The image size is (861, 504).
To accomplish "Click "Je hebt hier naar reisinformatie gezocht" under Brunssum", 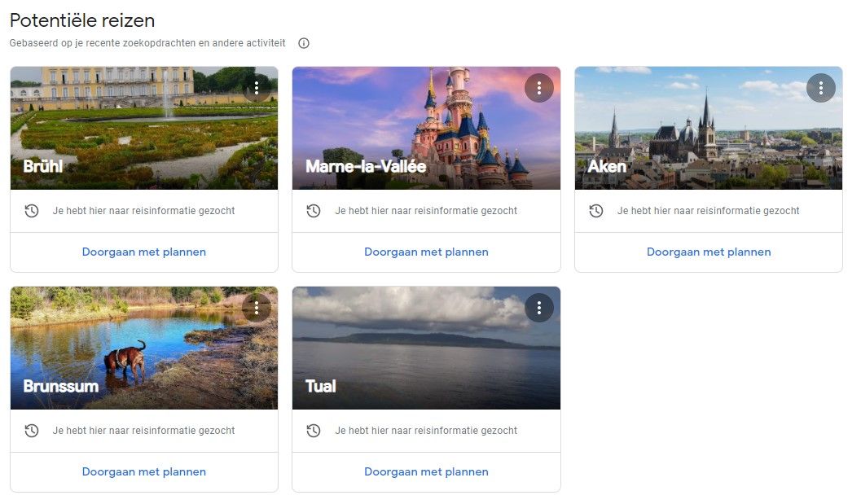I will click(x=144, y=431).
